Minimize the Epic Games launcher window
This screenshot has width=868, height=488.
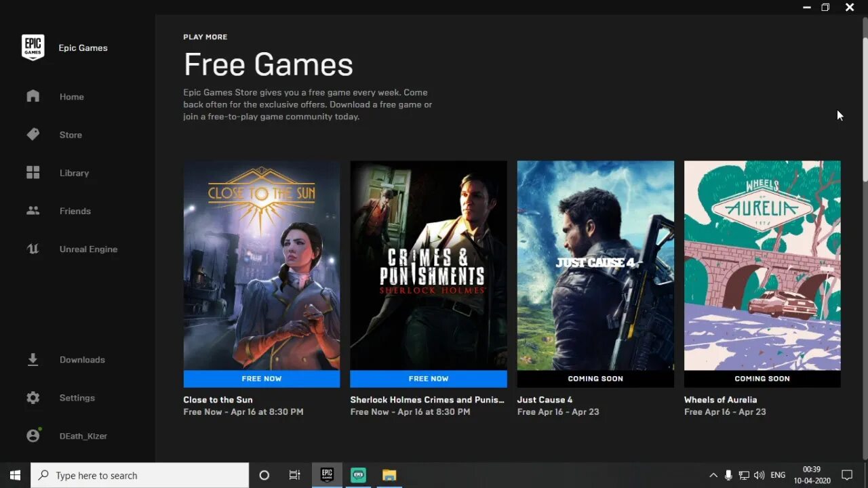(806, 7)
